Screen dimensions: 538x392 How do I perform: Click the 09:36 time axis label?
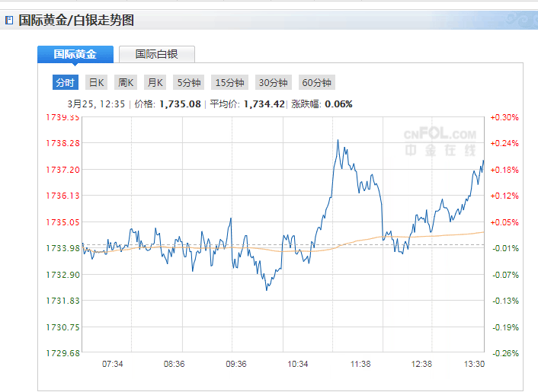point(236,364)
